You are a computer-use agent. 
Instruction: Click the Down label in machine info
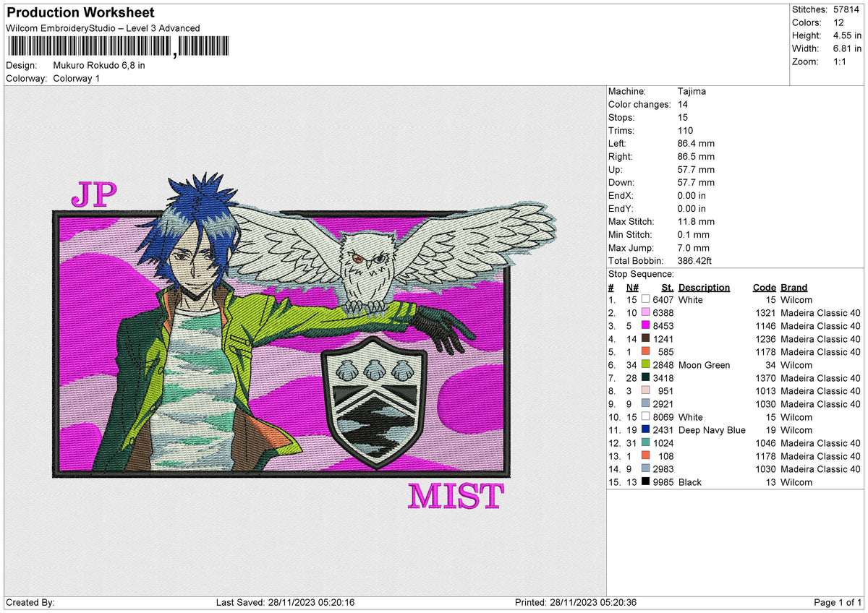(621, 183)
